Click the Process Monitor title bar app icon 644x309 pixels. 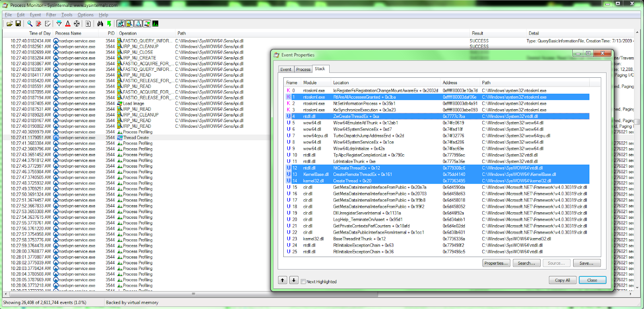click(x=5, y=5)
